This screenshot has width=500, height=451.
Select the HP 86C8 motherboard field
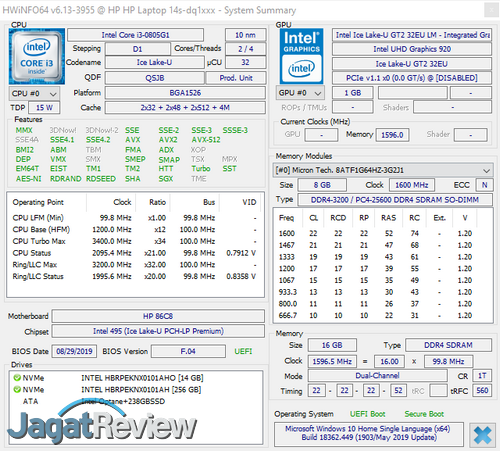158,316
